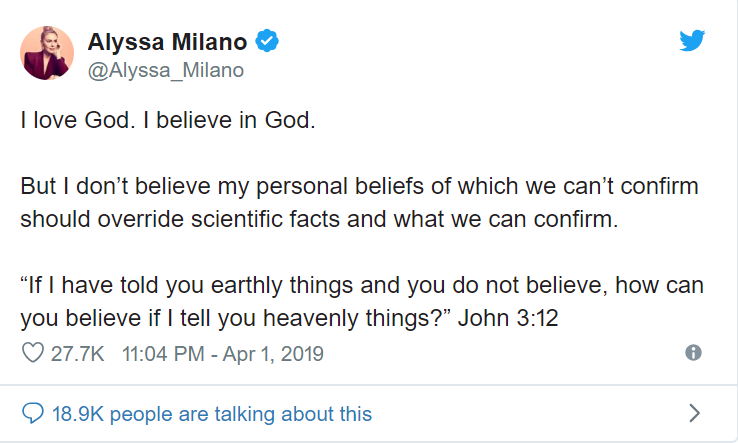Open the tweet info icon
Image resolution: width=738 pixels, height=443 pixels.
(693, 353)
